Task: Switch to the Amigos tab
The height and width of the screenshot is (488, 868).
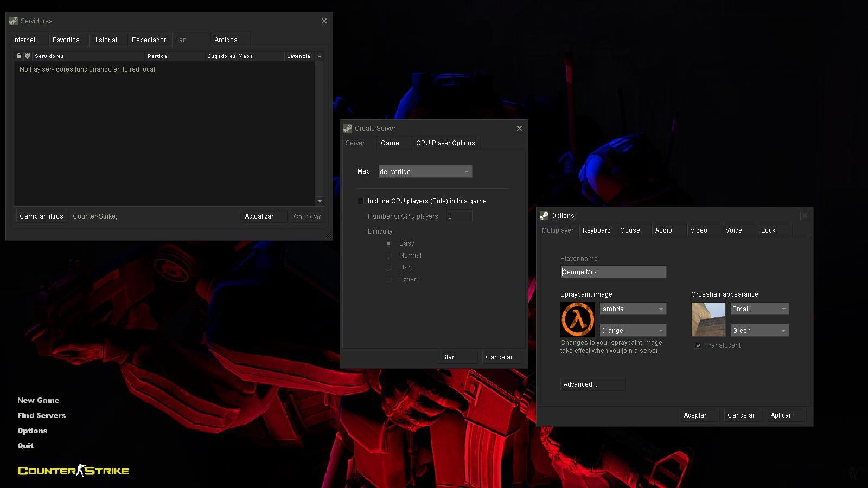Action: [230, 40]
